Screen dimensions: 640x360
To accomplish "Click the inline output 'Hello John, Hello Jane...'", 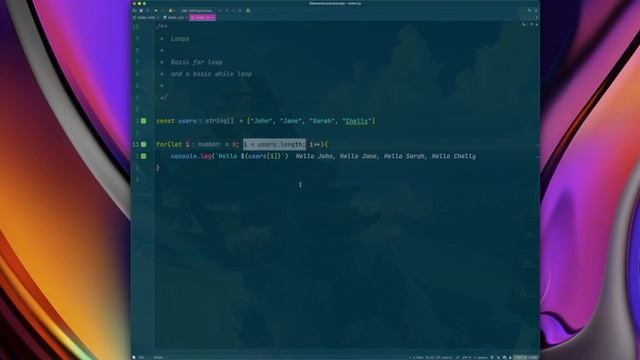I will tap(386, 156).
